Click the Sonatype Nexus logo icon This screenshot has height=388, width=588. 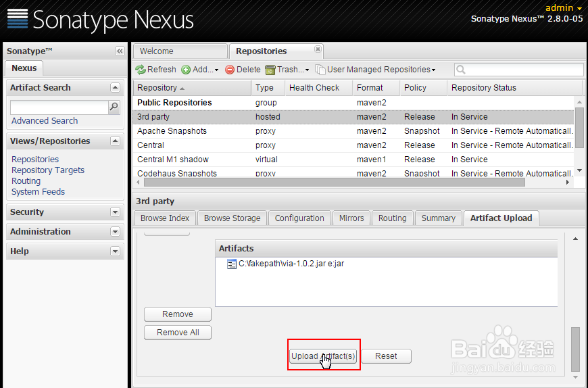point(18,19)
